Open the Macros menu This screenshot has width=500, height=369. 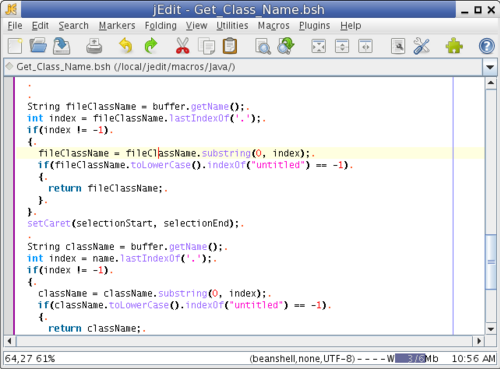coord(273,25)
